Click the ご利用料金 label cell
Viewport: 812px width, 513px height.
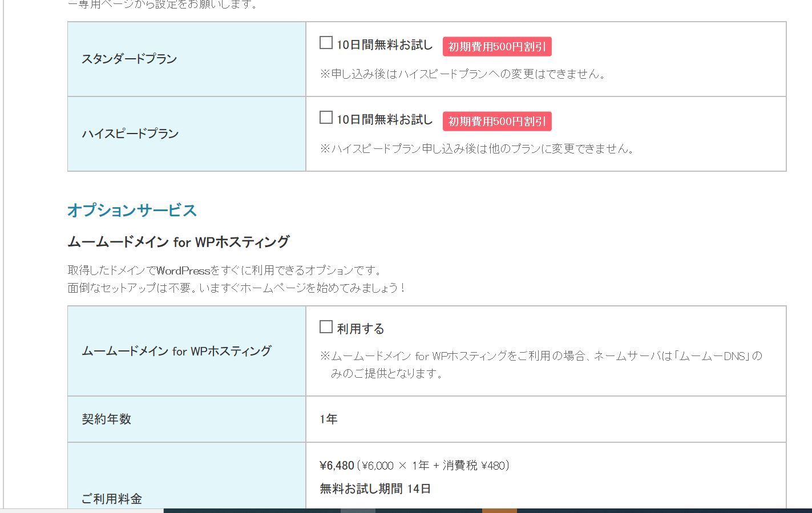point(187,476)
